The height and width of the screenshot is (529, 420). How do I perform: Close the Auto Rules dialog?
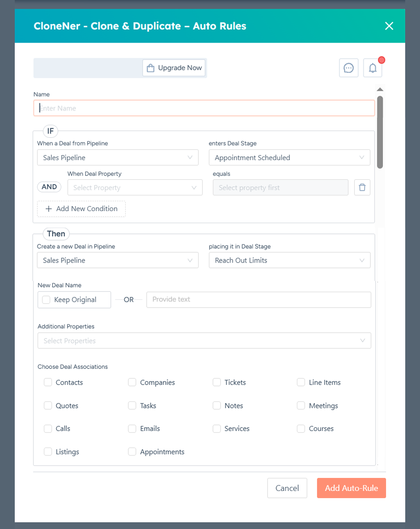coord(389,26)
